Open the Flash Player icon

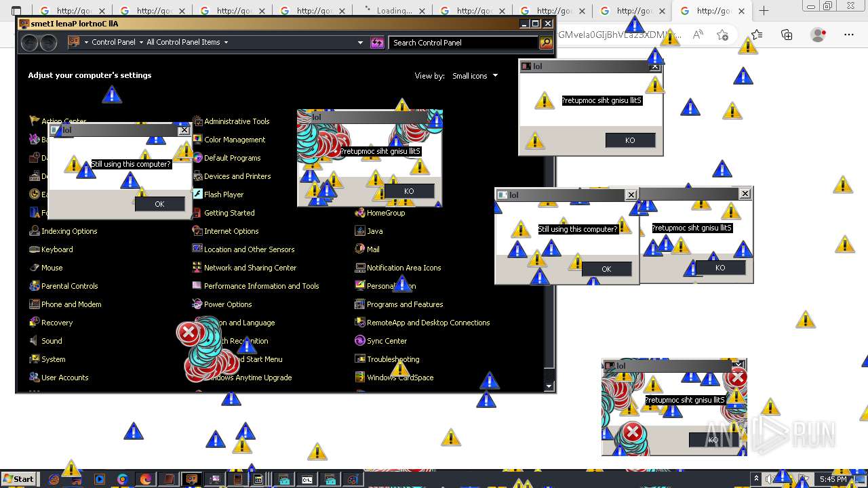click(x=197, y=195)
